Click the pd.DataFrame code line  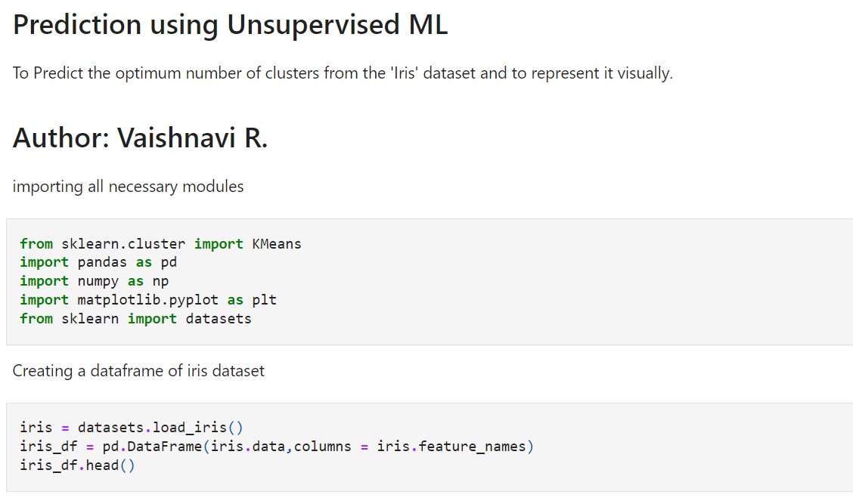tap(277, 447)
